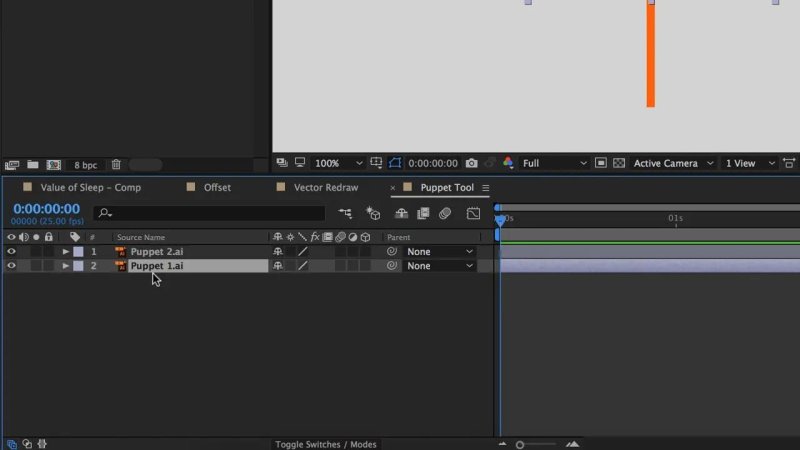800x450 pixels.
Task: Enable Frame Blending for the composition
Action: (423, 213)
